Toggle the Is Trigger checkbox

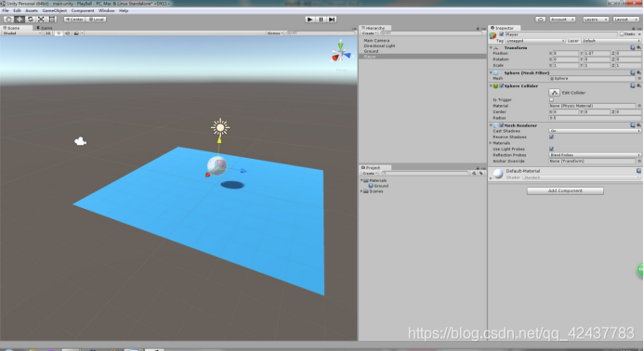coord(552,99)
